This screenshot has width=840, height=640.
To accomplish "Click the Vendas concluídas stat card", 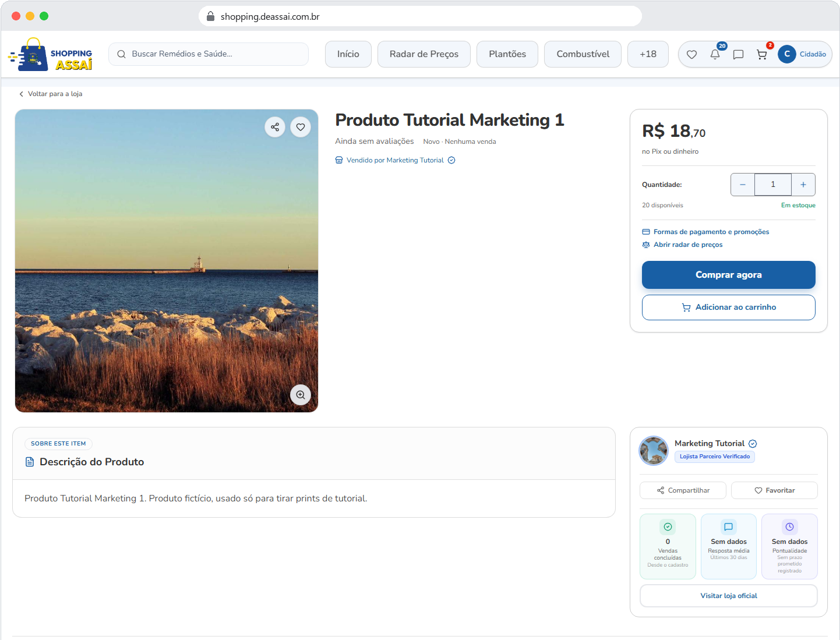I will [668, 546].
